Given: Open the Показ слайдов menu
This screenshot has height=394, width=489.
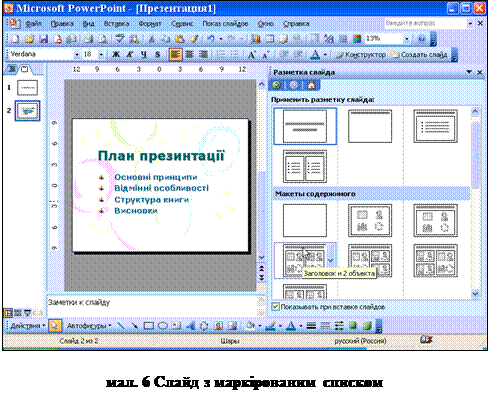Looking at the screenshot, I should tap(225, 24).
